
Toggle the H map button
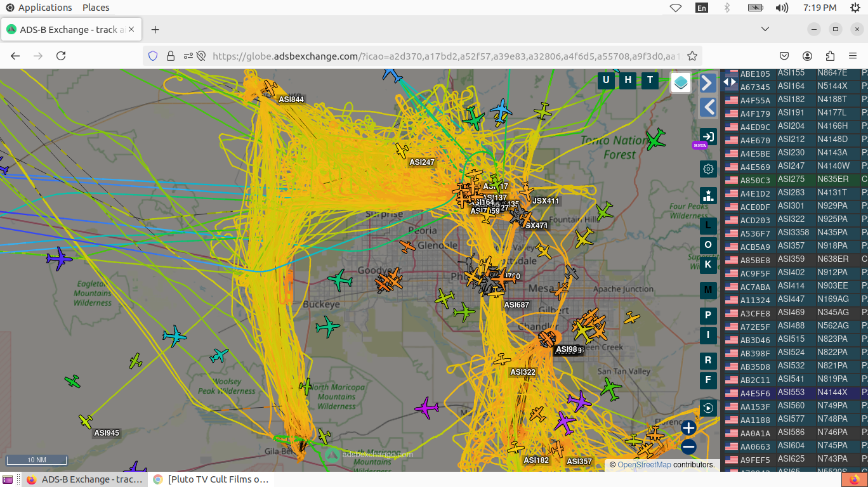[x=628, y=80]
